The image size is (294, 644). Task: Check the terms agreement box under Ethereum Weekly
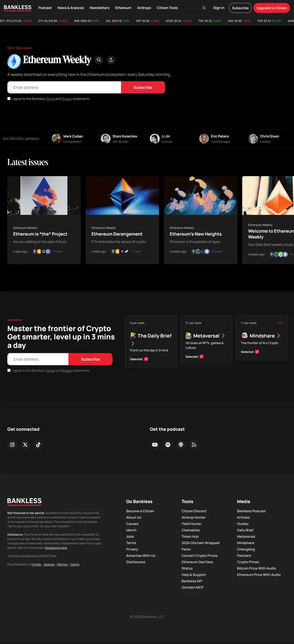(x=9, y=98)
